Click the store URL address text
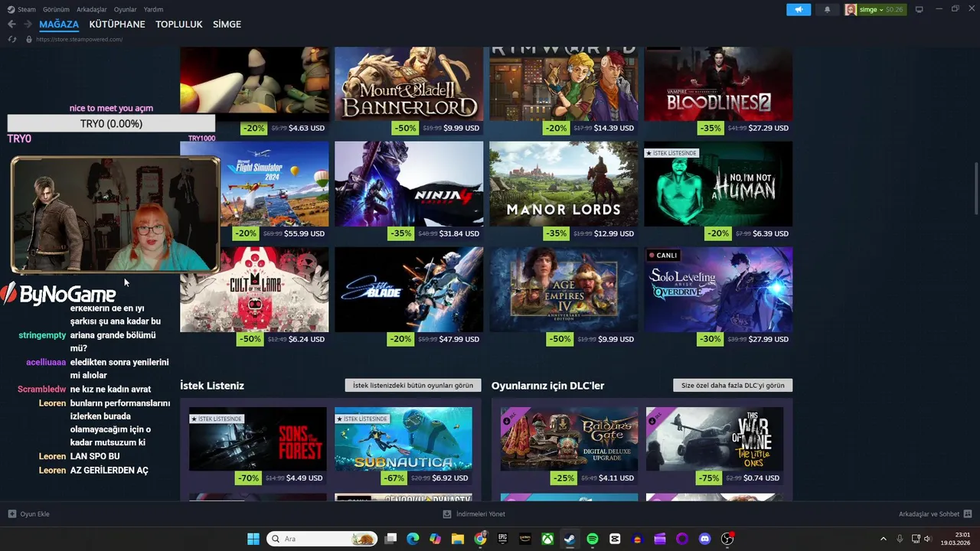980x551 pixels. click(79, 39)
